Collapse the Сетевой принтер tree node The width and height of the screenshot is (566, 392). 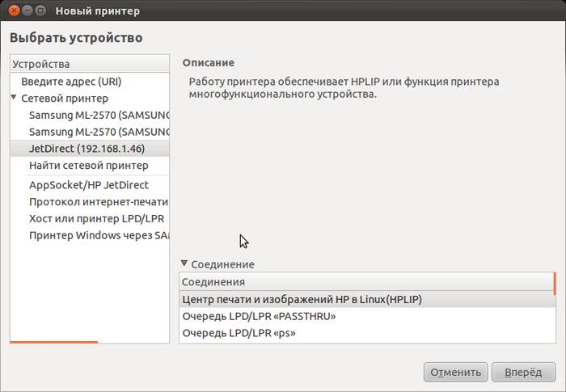15,98
